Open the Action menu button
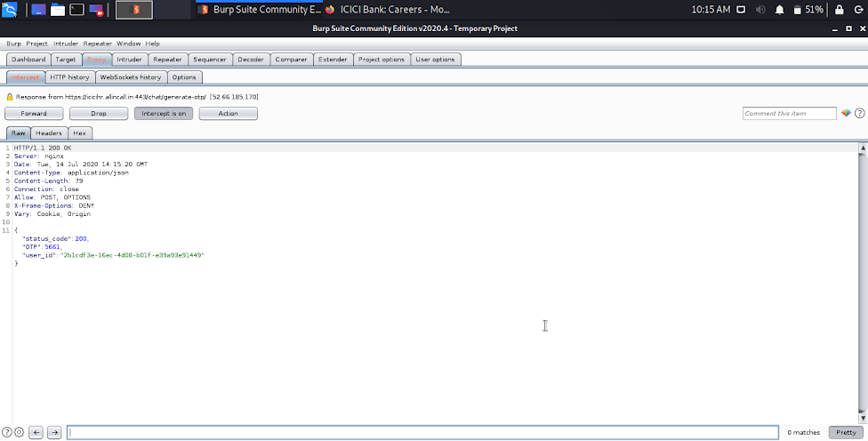This screenshot has width=868, height=441. (228, 114)
